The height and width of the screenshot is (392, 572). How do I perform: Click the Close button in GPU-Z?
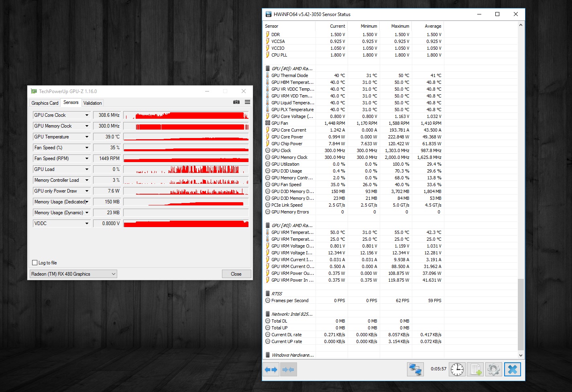(236, 274)
